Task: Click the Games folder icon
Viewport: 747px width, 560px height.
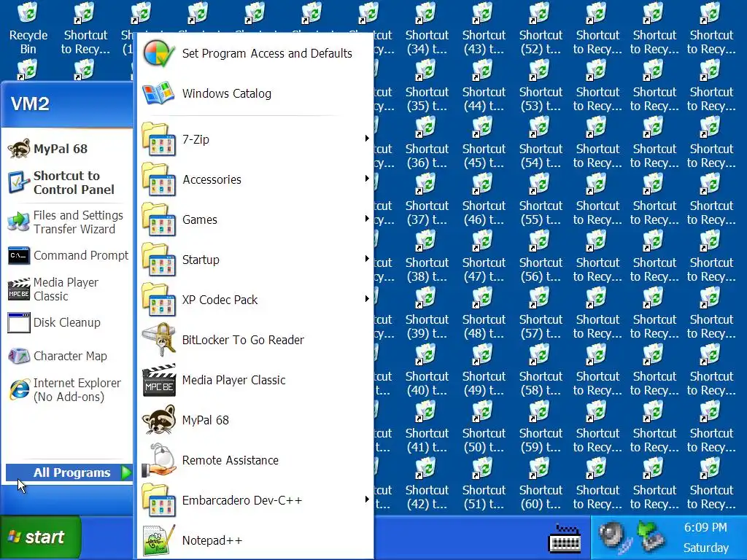Action: [x=159, y=219]
